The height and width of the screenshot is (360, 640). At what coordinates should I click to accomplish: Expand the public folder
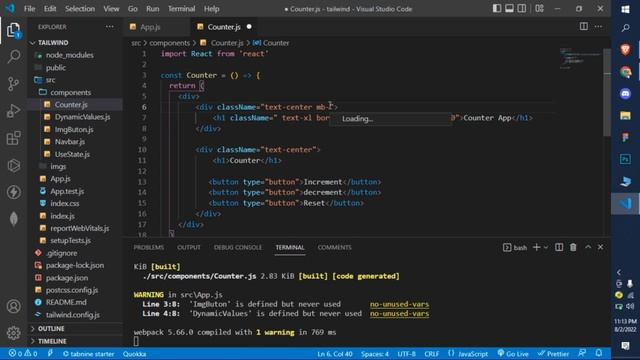[56, 68]
